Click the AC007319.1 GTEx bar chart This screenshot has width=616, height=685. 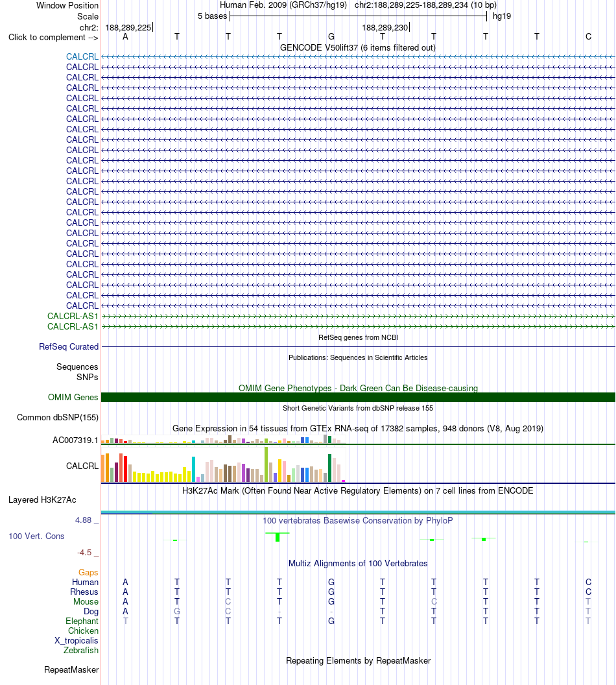[223, 440]
